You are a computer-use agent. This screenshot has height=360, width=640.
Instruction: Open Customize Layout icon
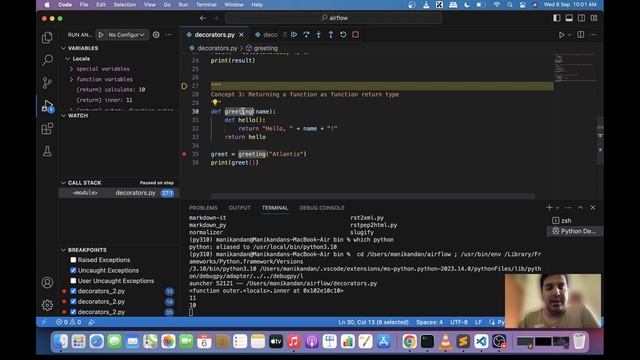594,18
